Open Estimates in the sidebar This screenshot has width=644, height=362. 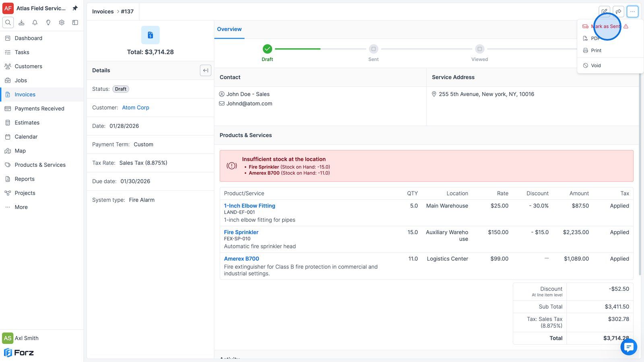42,123
